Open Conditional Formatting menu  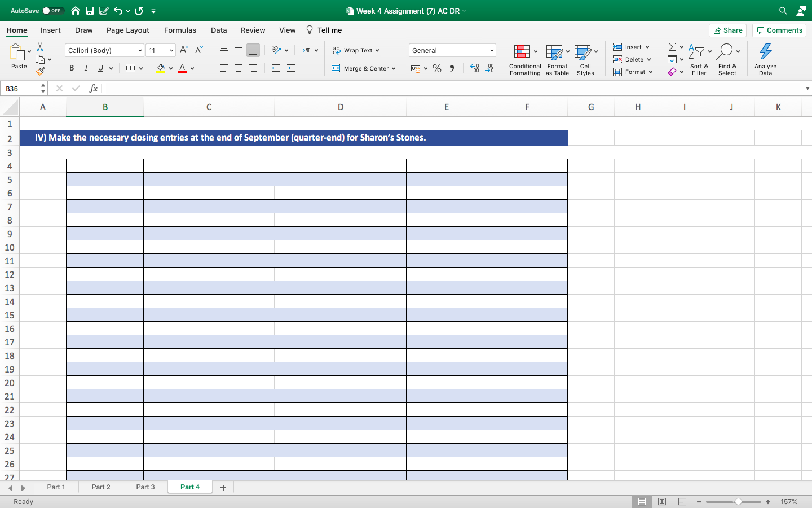(x=525, y=60)
